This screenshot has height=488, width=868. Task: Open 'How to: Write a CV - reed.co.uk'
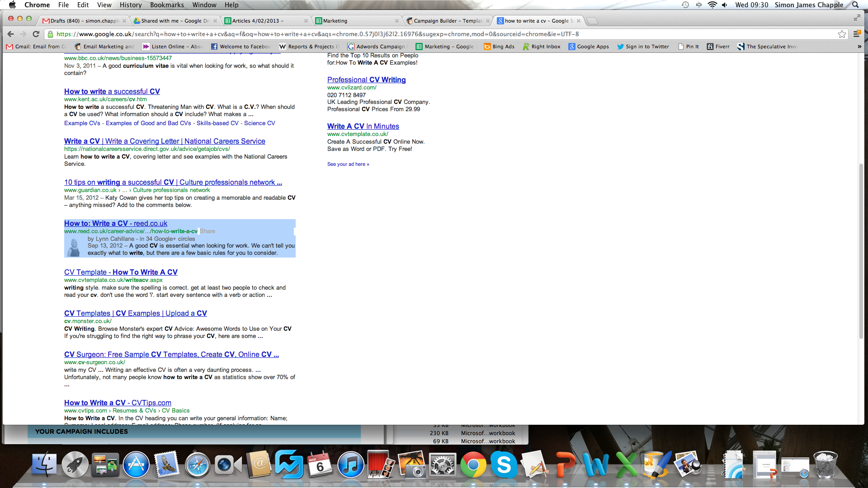tap(116, 223)
